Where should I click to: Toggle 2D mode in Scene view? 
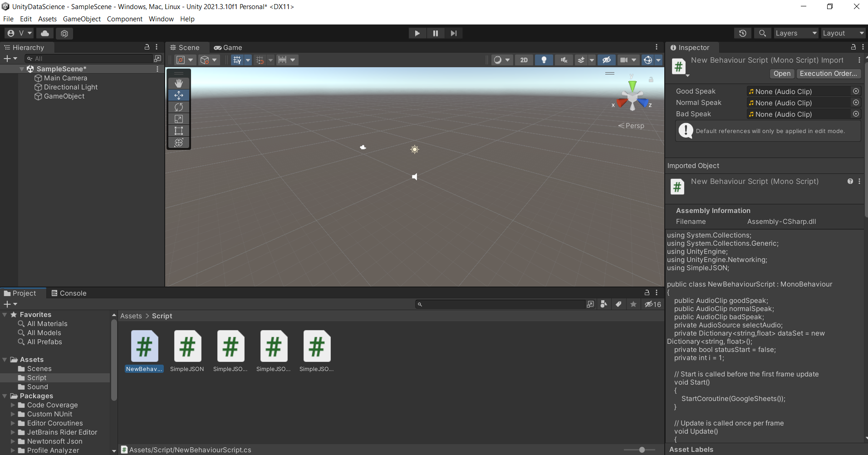524,59
